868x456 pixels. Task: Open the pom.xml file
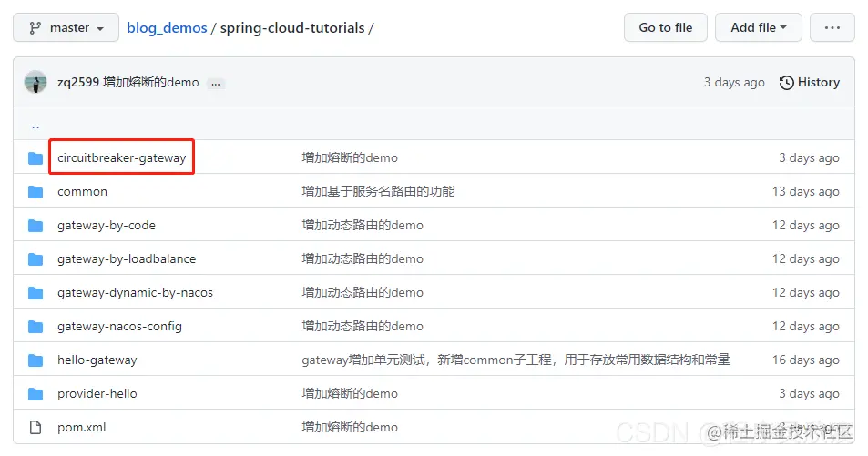click(x=81, y=427)
